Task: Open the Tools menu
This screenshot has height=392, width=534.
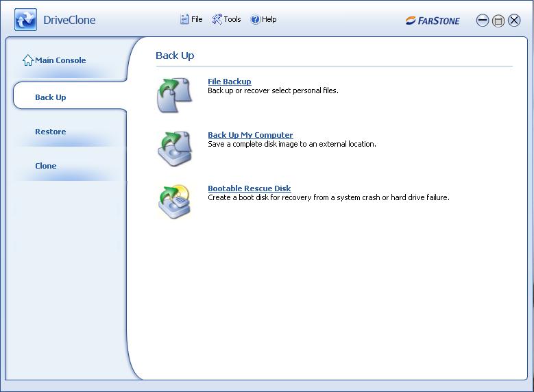Action: [x=226, y=19]
